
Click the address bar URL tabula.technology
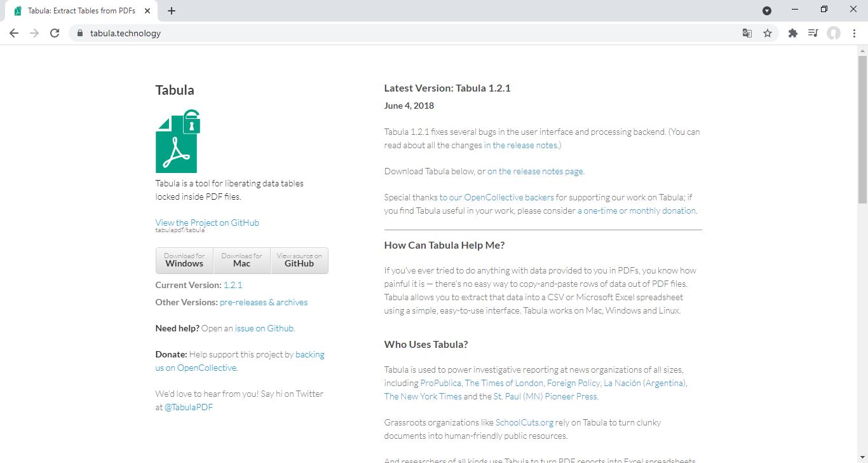click(x=125, y=33)
